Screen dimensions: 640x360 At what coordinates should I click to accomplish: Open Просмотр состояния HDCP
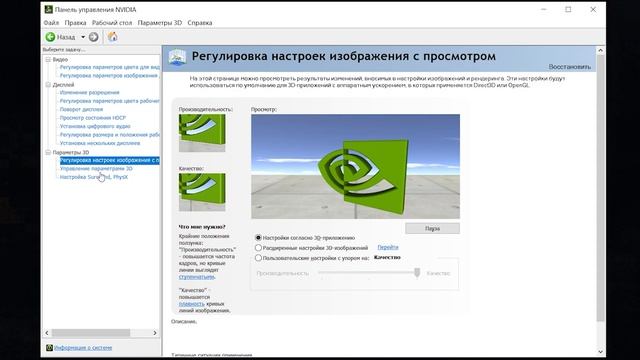point(93,118)
